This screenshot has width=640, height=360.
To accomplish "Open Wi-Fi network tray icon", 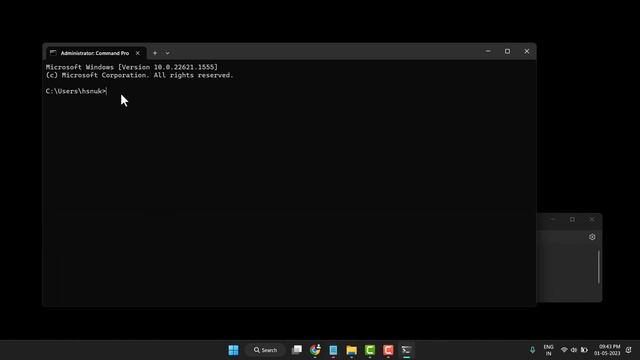I will pyautogui.click(x=564, y=350).
